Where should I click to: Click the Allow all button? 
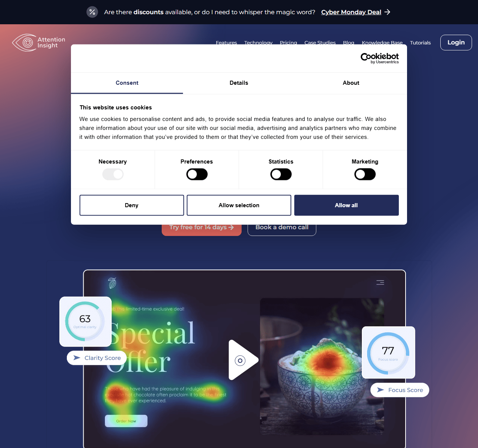(x=346, y=205)
